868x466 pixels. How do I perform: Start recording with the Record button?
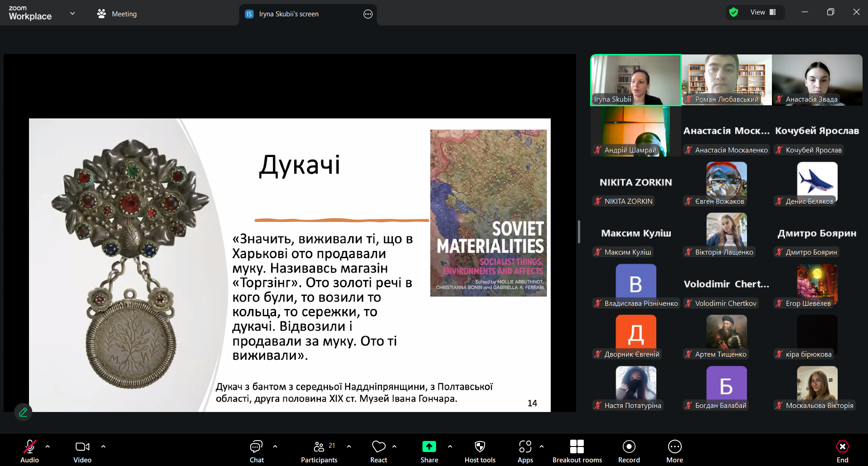click(x=629, y=451)
